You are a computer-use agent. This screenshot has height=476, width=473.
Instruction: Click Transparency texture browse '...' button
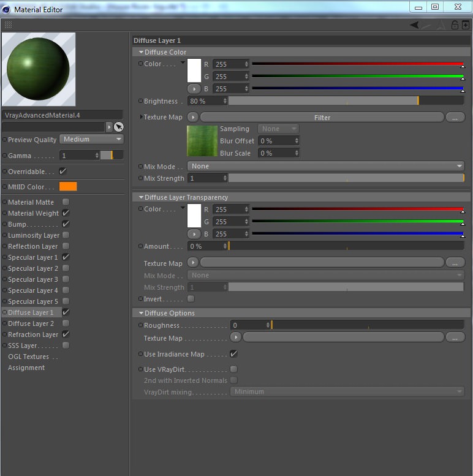[x=455, y=262]
